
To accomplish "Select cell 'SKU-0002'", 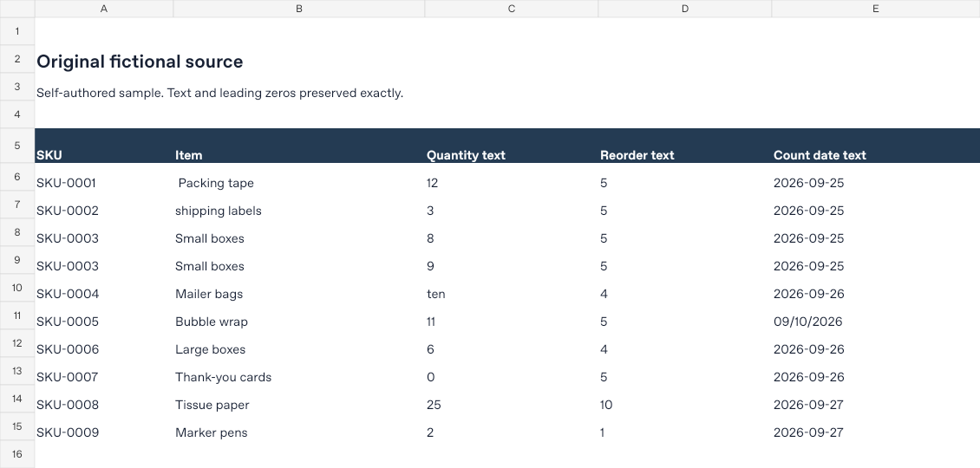I will coord(104,205).
